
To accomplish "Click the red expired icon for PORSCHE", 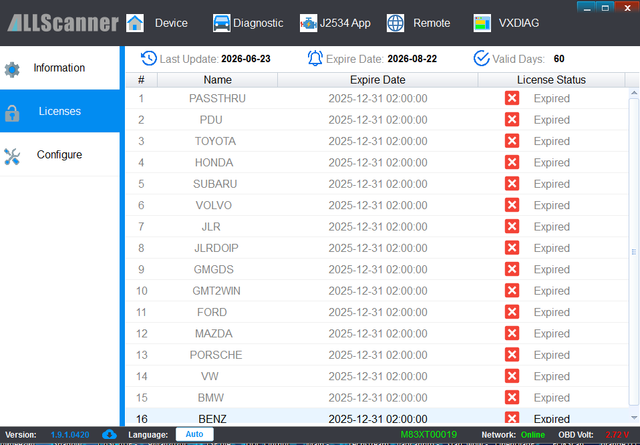I will (x=512, y=355).
